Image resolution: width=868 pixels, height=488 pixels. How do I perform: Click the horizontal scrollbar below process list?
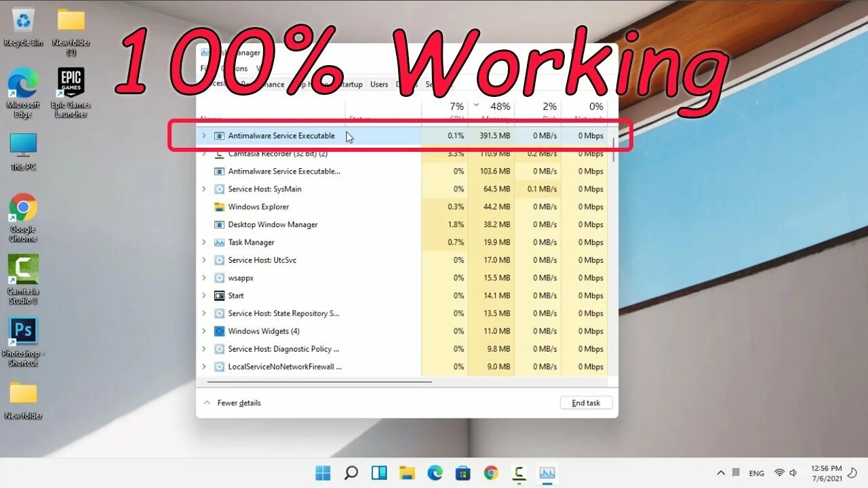(319, 382)
